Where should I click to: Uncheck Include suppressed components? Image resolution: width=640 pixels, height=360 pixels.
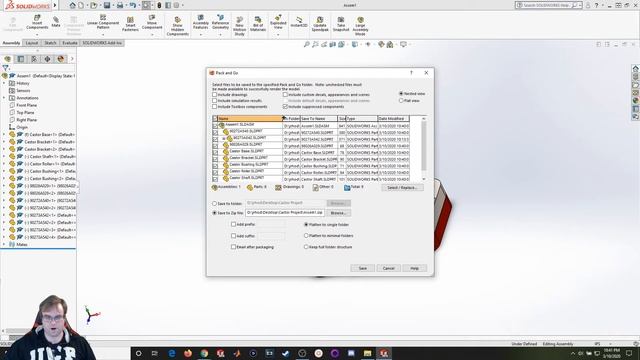tap(285, 107)
